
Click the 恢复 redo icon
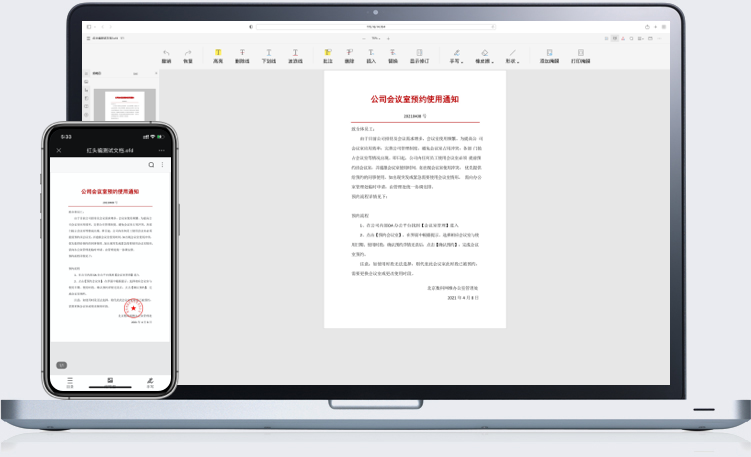[187, 54]
